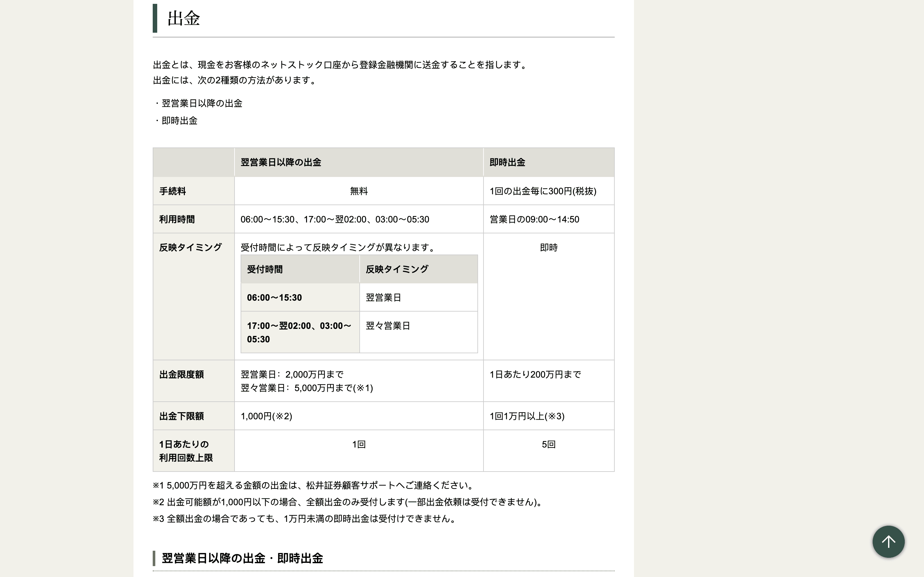Screen dimensions: 924x577
Task: Click the ・即時出金 bullet item
Action: 179,121
